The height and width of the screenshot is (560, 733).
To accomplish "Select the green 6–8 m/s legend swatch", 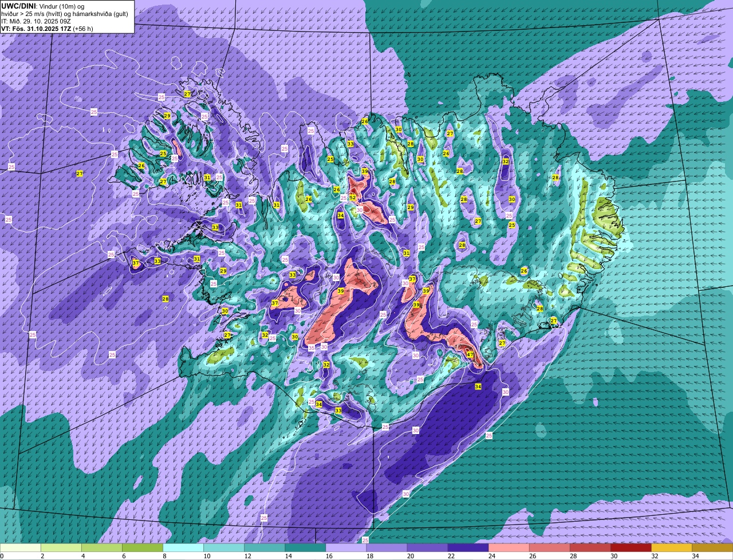I will point(143,547).
